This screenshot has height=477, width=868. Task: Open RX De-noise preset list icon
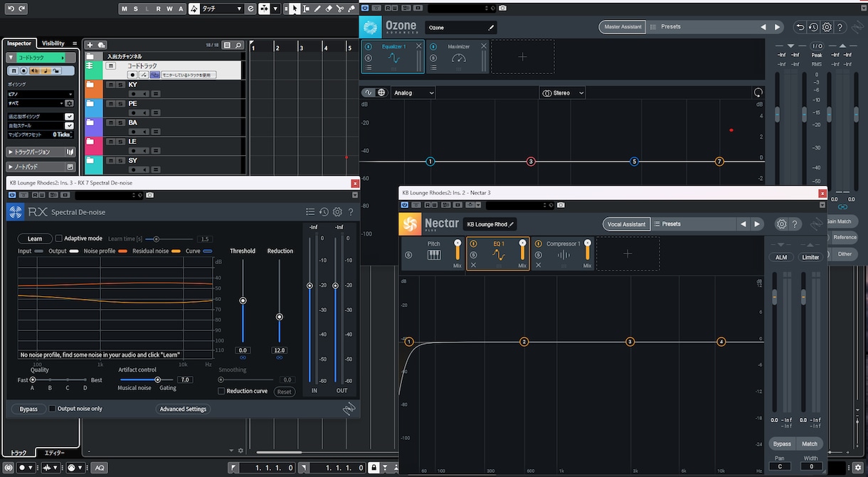pos(310,211)
